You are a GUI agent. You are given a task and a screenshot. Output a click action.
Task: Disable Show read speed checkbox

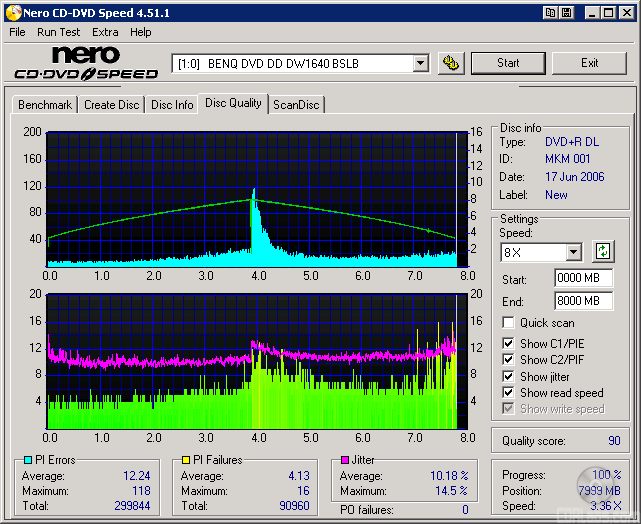click(509, 393)
